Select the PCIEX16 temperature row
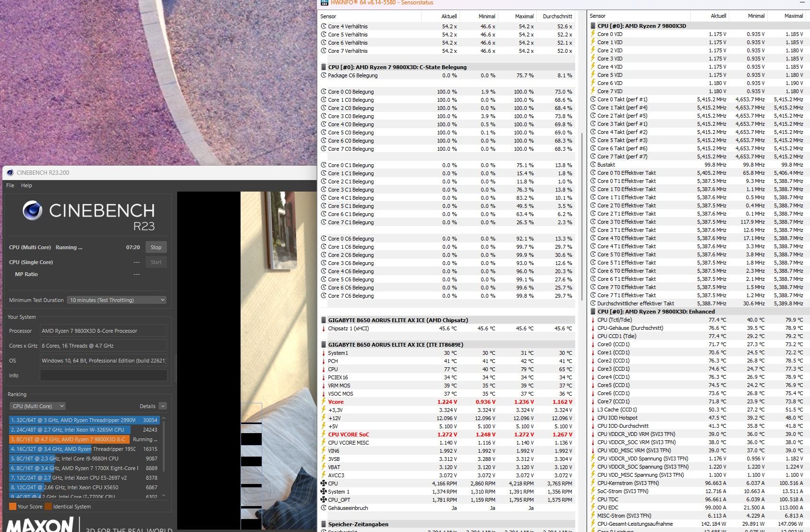The height and width of the screenshot is (532, 810). (x=447, y=377)
